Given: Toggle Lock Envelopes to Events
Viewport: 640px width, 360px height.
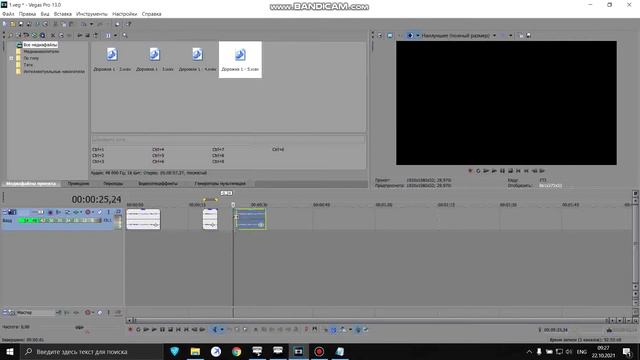Looking at the screenshot, I should 358,329.
